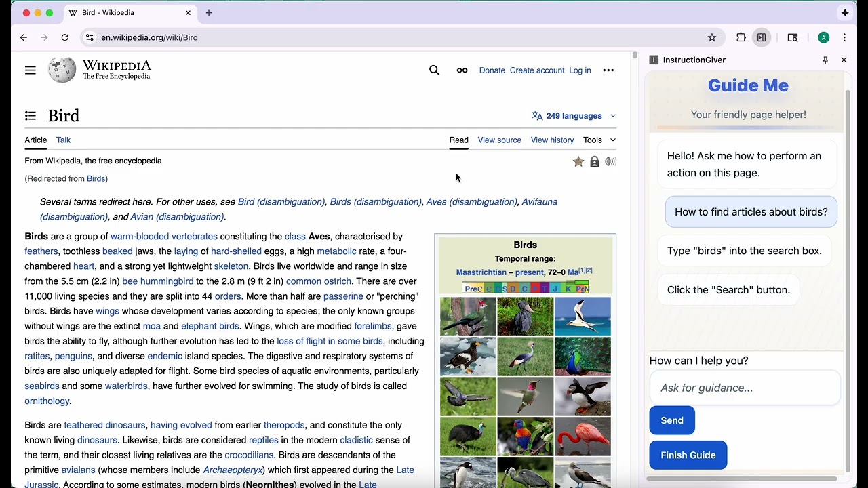Click the peacock thumbnail in infobox
The height and width of the screenshot is (488, 868).
pos(583,357)
